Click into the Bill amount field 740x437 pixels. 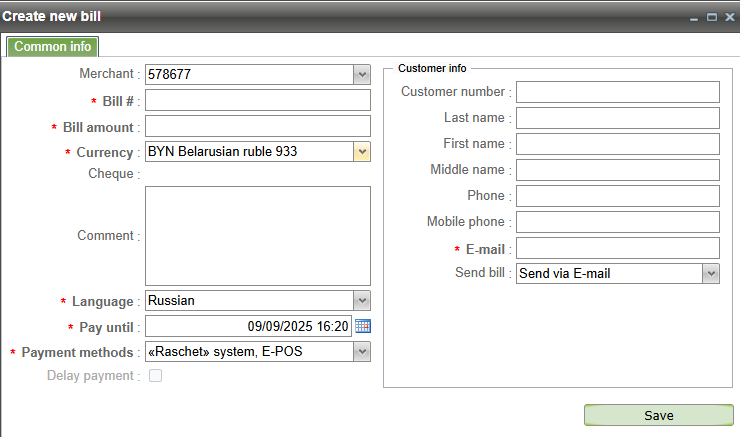pos(258,126)
